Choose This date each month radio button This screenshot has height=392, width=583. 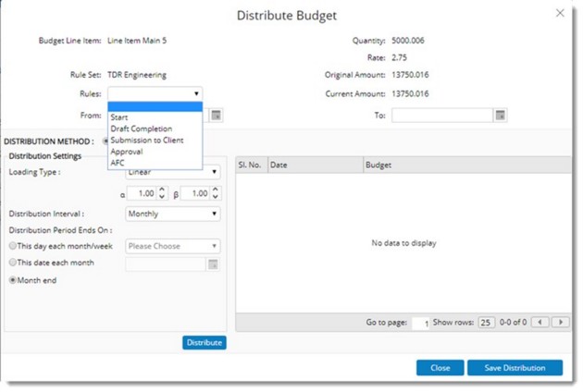[13, 263]
